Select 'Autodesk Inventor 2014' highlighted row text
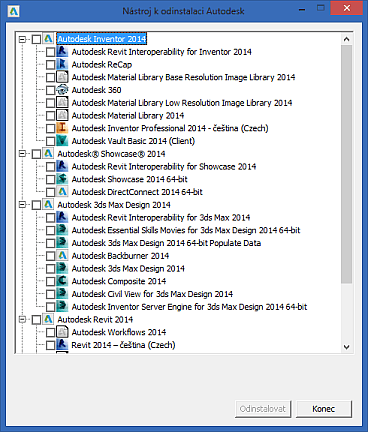 click(102, 39)
